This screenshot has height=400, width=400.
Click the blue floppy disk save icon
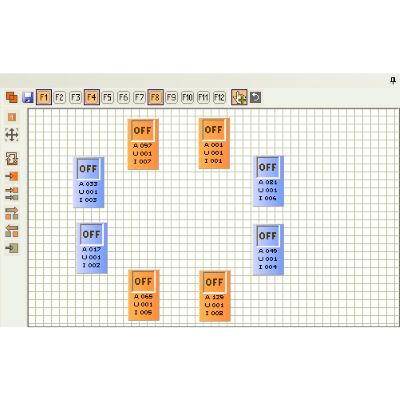pyautogui.click(x=28, y=97)
